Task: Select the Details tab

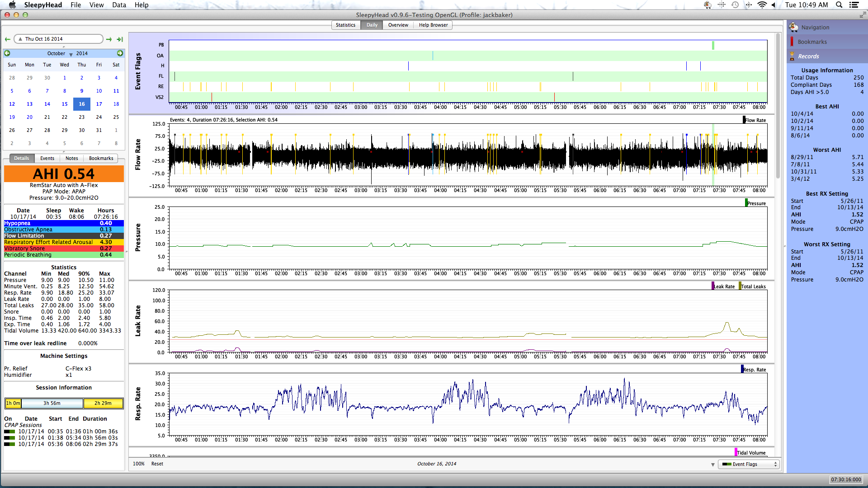Action: click(21, 159)
